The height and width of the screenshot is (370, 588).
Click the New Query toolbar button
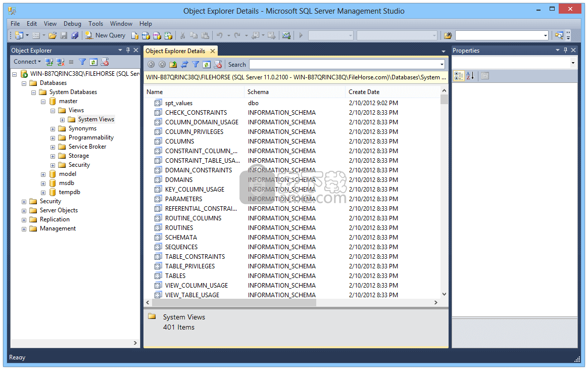pyautogui.click(x=106, y=35)
